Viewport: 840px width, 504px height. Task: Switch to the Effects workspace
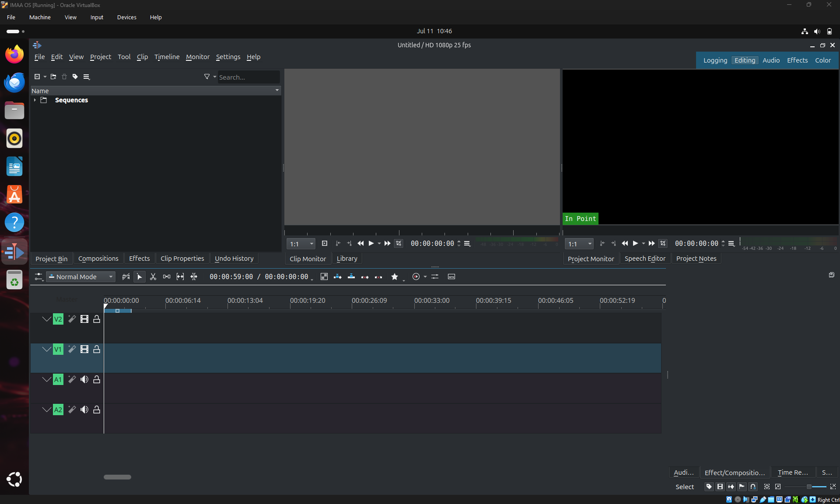(x=797, y=60)
